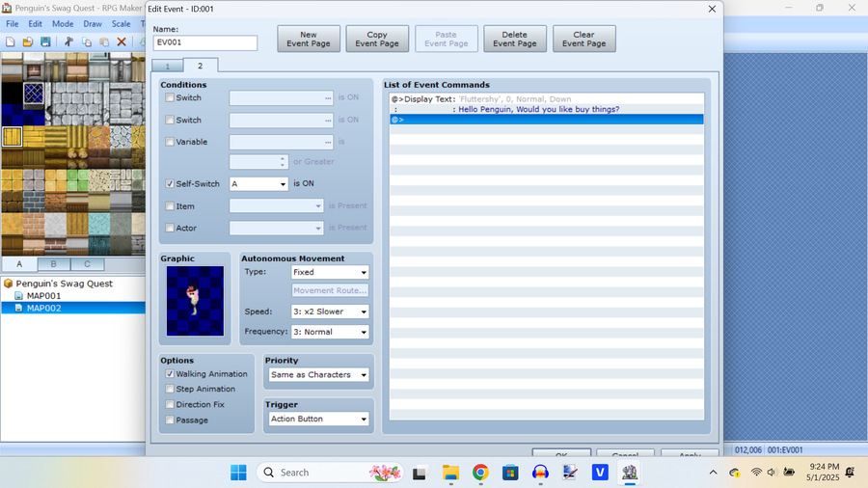Select MAP001 in the map tree
This screenshot has width=868, height=488.
tap(43, 295)
